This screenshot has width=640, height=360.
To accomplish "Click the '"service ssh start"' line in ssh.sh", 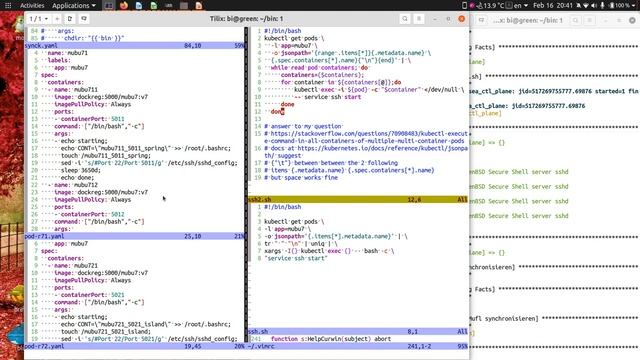I will tap(296, 258).
